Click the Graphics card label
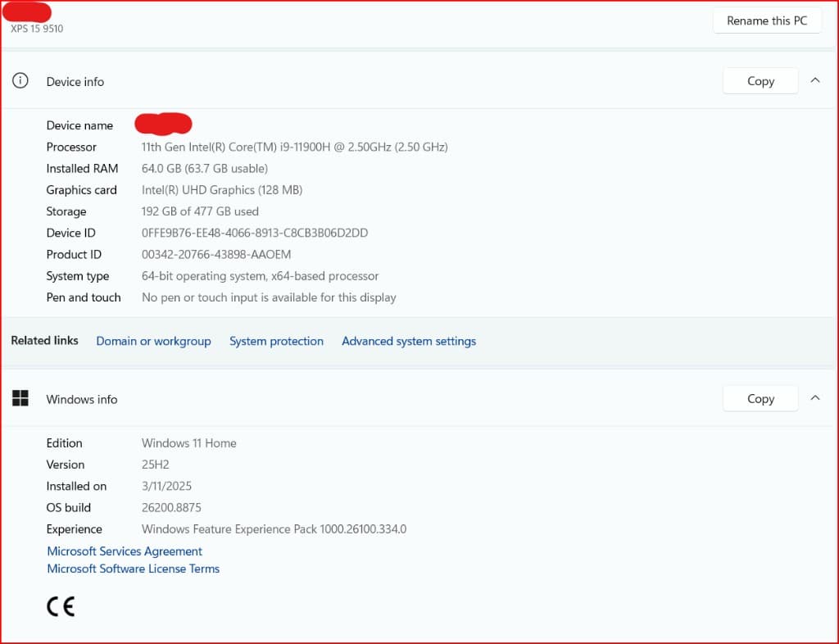The height and width of the screenshot is (644, 839). pyautogui.click(x=81, y=190)
